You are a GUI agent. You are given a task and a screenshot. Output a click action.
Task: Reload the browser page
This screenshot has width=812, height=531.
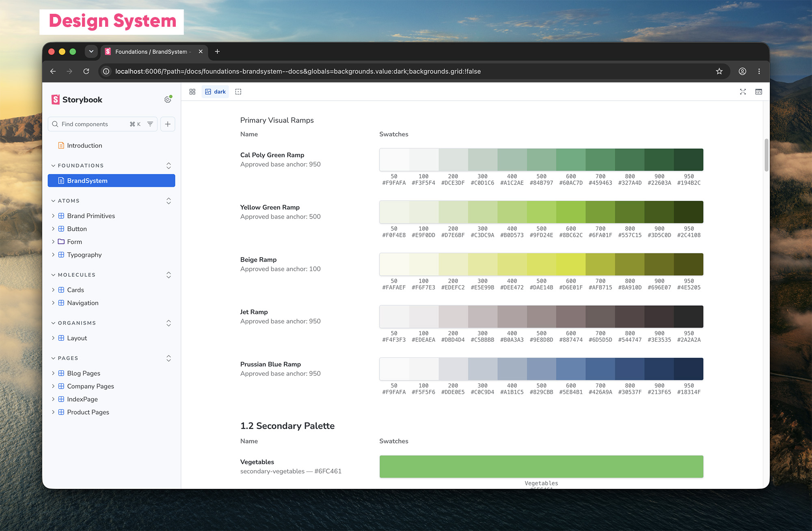point(86,71)
